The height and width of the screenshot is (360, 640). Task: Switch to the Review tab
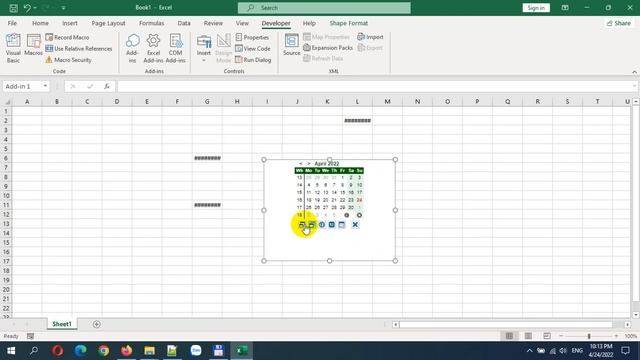click(x=213, y=23)
